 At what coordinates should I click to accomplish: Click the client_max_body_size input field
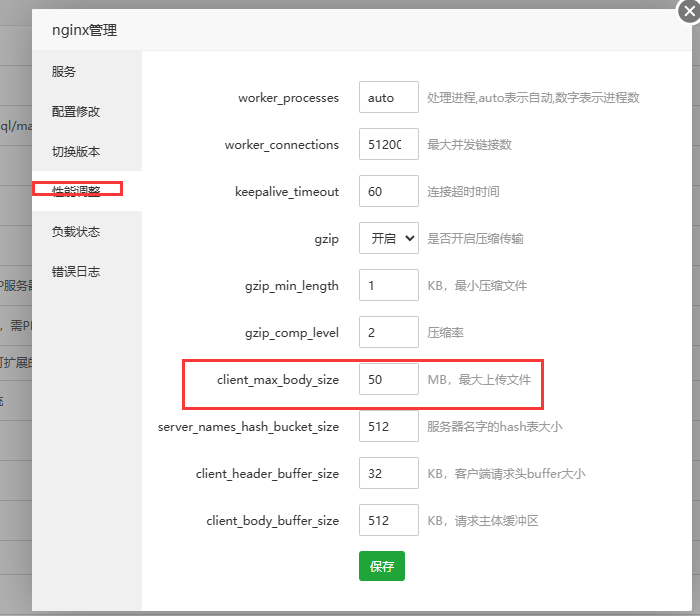389,379
